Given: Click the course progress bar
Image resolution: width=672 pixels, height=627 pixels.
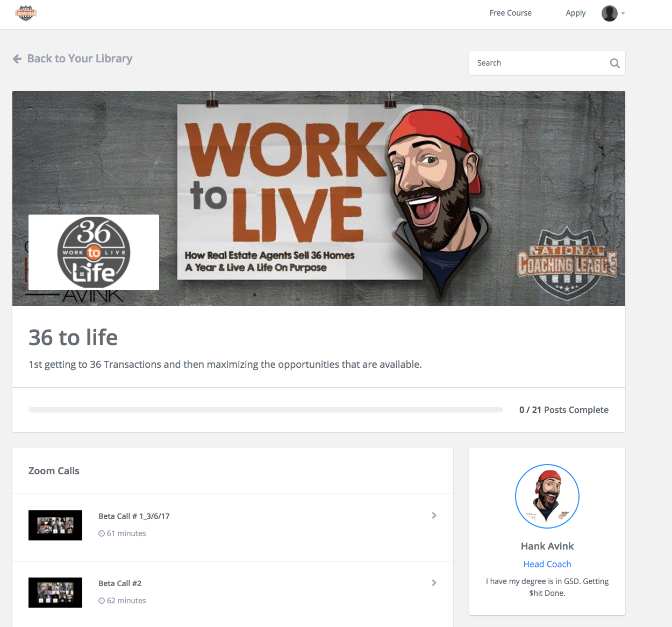Looking at the screenshot, I should 266,410.
